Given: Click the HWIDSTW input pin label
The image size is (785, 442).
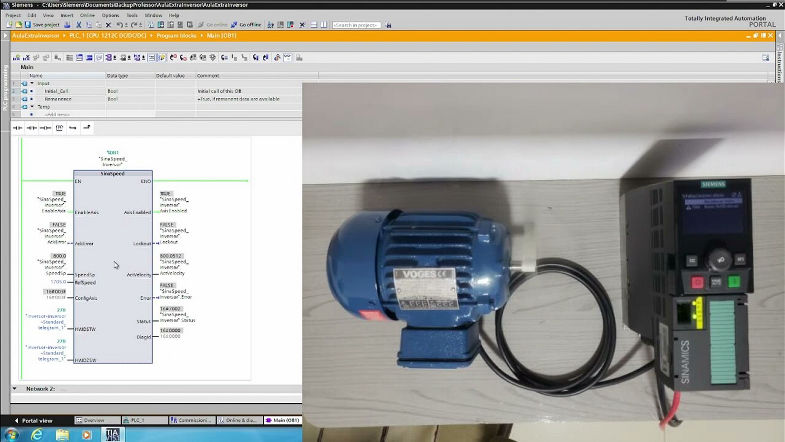Looking at the screenshot, I should [x=85, y=329].
